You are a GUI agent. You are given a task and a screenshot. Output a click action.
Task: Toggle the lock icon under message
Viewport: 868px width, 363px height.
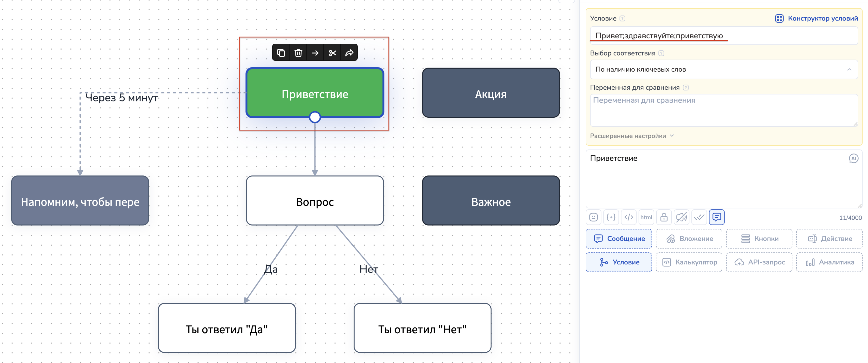664,217
